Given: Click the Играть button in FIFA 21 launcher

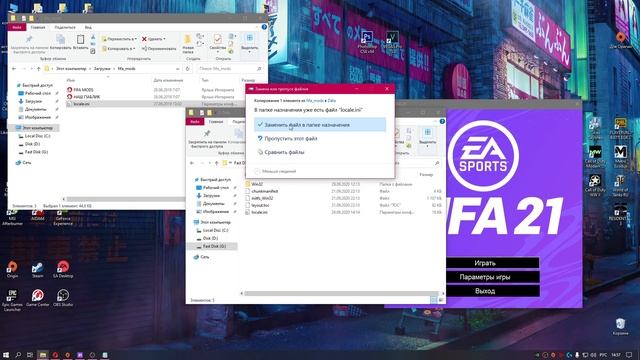Looking at the screenshot, I should (484, 263).
